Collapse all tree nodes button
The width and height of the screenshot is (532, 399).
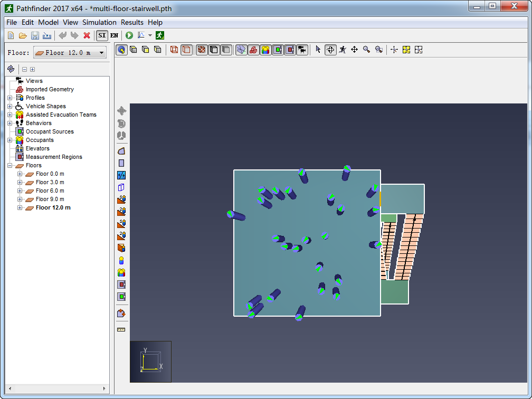coord(24,69)
